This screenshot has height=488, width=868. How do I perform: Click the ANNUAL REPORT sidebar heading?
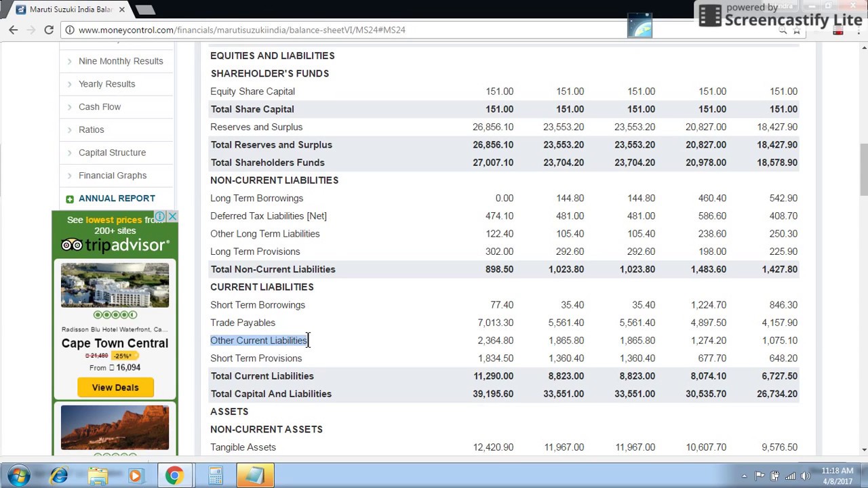click(x=117, y=199)
